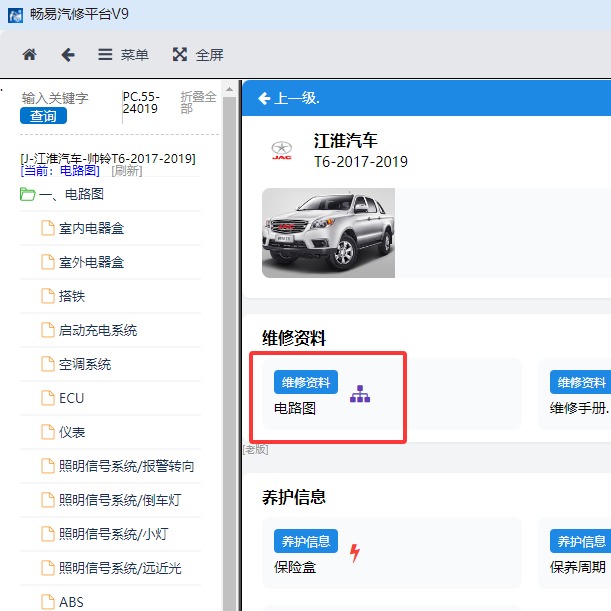The width and height of the screenshot is (611, 611).
Task: Click the back arrow in toolbar
Action: point(68,55)
